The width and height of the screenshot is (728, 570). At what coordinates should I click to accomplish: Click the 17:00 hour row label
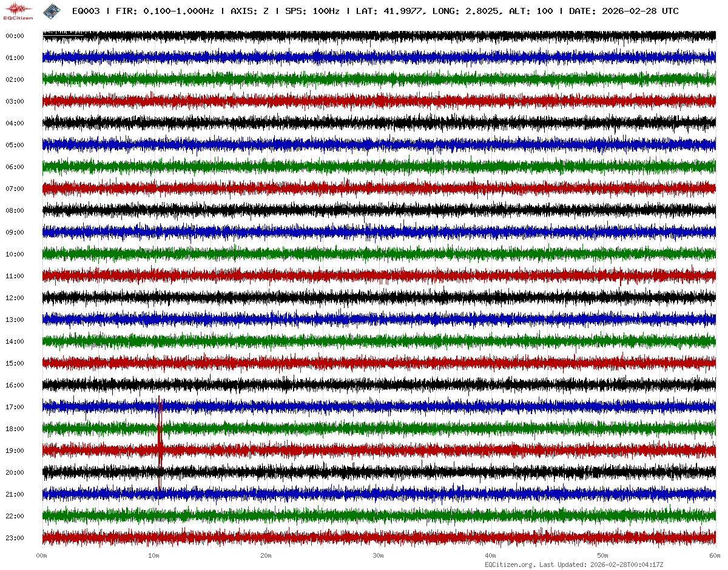(15, 407)
